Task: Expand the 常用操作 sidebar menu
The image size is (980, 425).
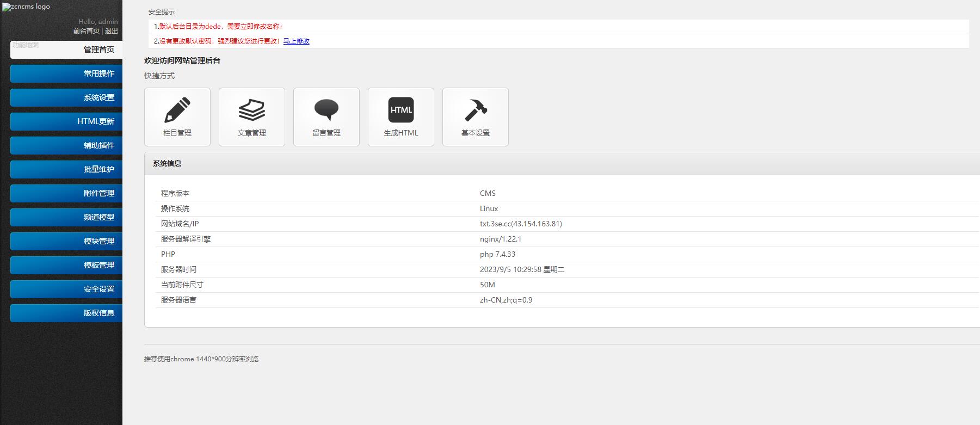Action: pos(98,73)
